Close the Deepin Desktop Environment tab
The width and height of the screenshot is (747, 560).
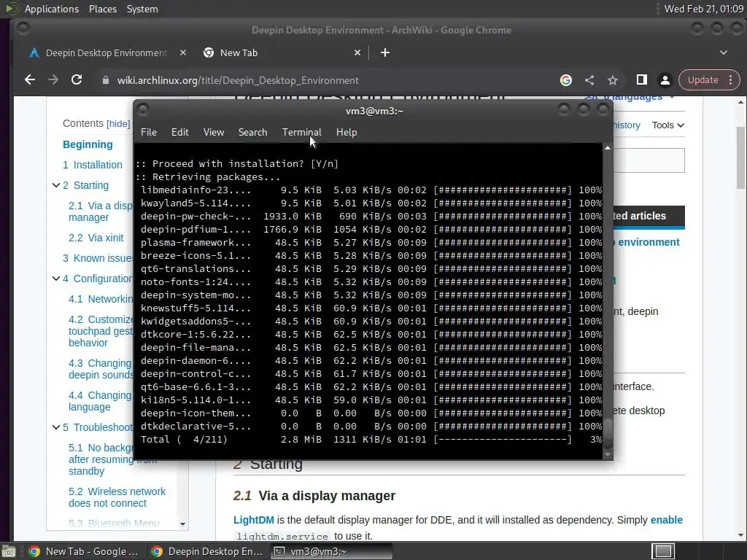click(183, 52)
